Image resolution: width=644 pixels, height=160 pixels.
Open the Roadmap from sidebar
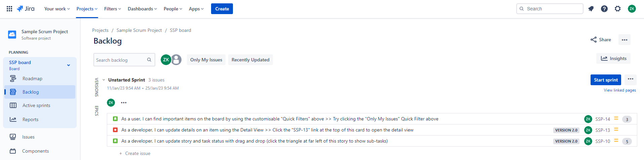click(32, 78)
